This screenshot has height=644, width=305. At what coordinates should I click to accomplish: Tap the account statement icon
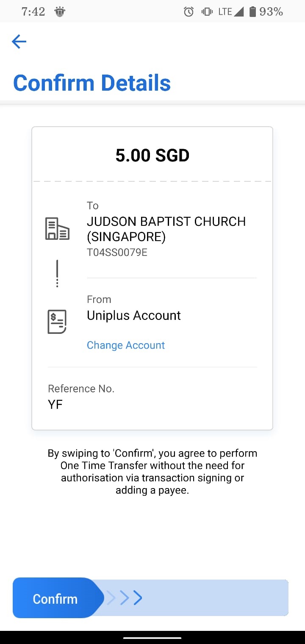point(57,322)
